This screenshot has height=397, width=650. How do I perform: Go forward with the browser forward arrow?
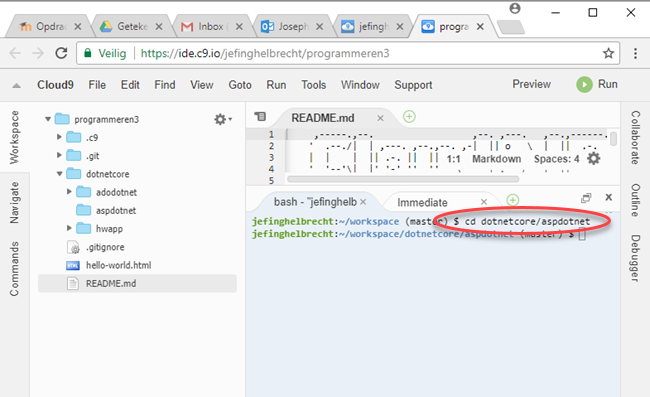[38, 53]
